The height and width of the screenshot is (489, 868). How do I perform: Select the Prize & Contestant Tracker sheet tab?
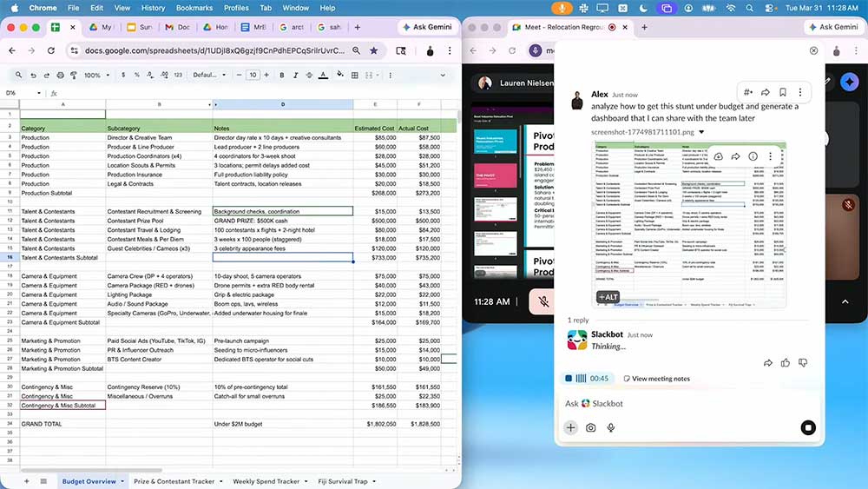pos(174,481)
